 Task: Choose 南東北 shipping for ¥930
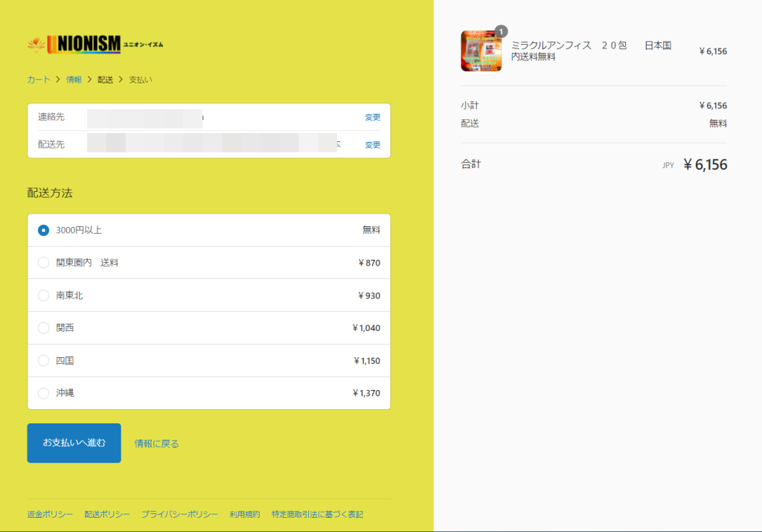44,295
